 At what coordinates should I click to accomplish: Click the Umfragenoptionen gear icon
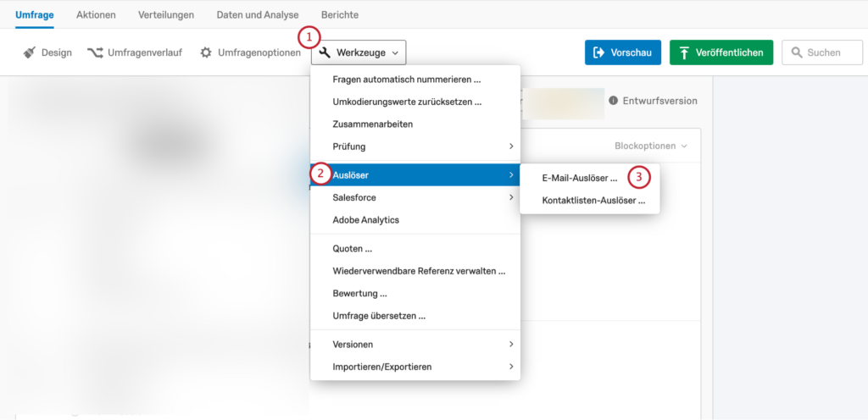(x=206, y=52)
